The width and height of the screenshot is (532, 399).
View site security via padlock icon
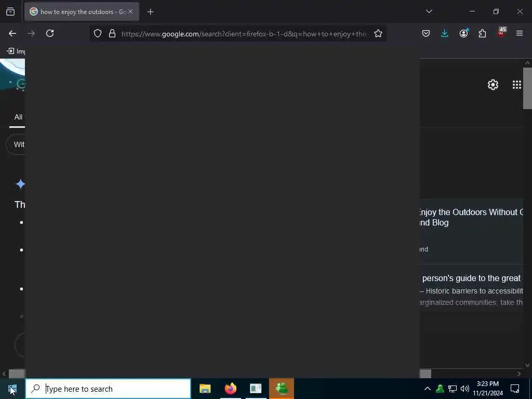112,33
